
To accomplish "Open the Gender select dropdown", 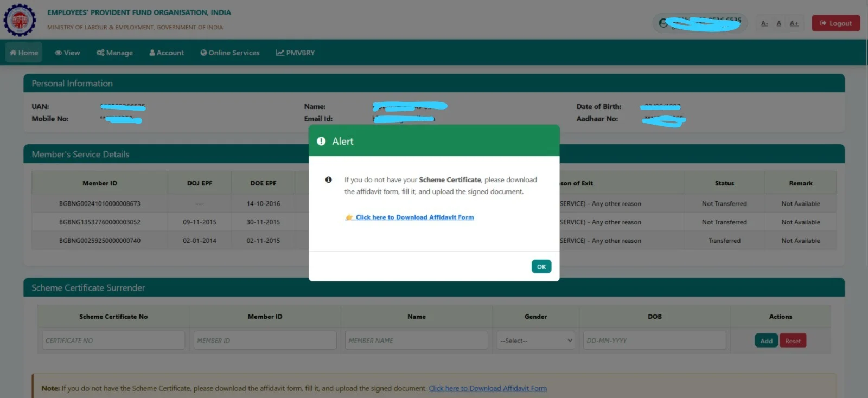I will pos(535,341).
